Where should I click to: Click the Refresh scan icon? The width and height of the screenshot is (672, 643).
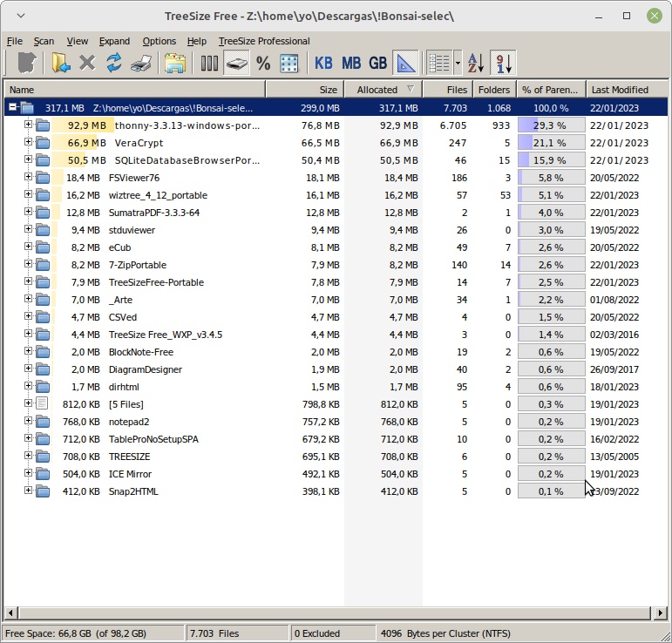tap(113, 63)
